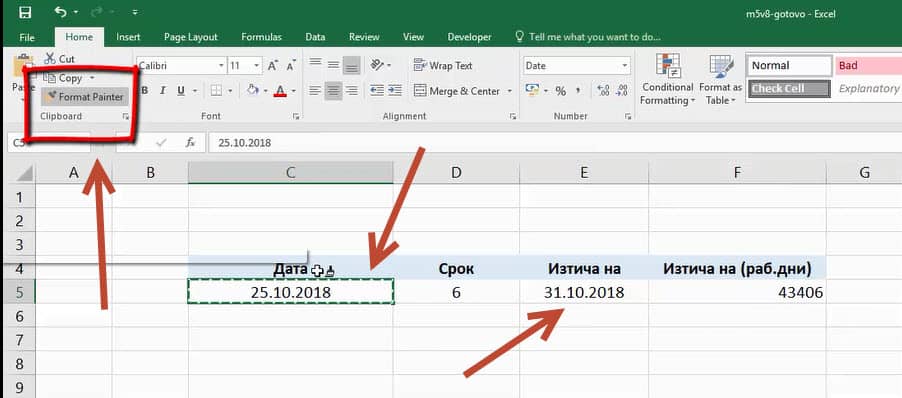The image size is (902, 398).
Task: Apply the Fill Color paint bucket
Action: tap(252, 91)
